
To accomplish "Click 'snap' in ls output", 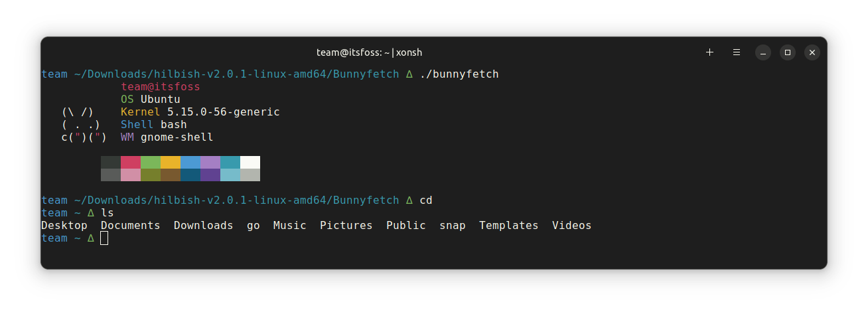I will pos(453,226).
